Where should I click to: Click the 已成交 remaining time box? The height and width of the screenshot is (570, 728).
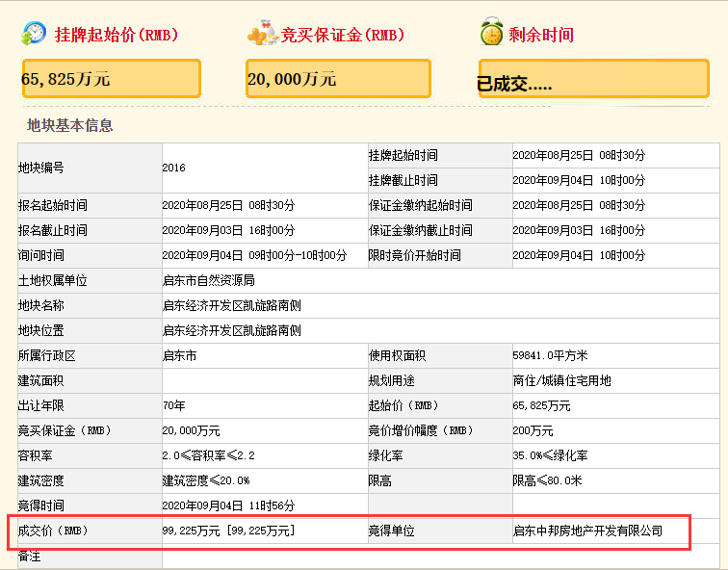point(594,78)
